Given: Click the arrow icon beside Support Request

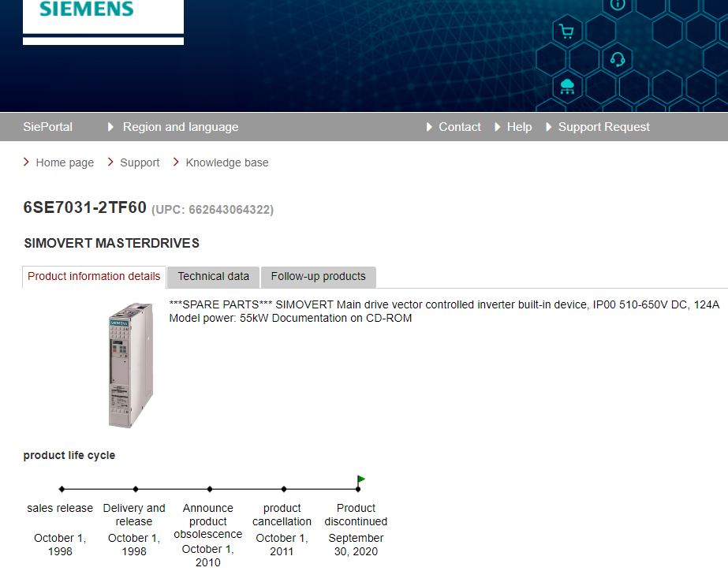Looking at the screenshot, I should pyautogui.click(x=549, y=127).
